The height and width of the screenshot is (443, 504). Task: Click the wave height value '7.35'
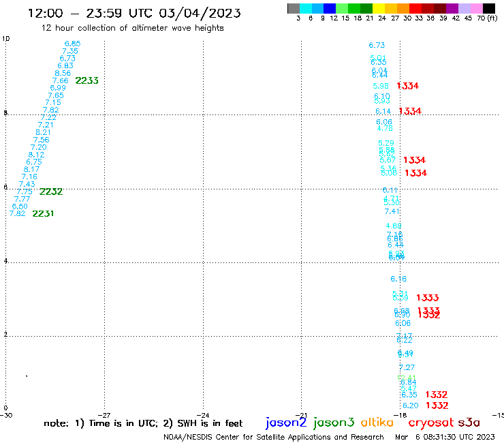pos(70,51)
